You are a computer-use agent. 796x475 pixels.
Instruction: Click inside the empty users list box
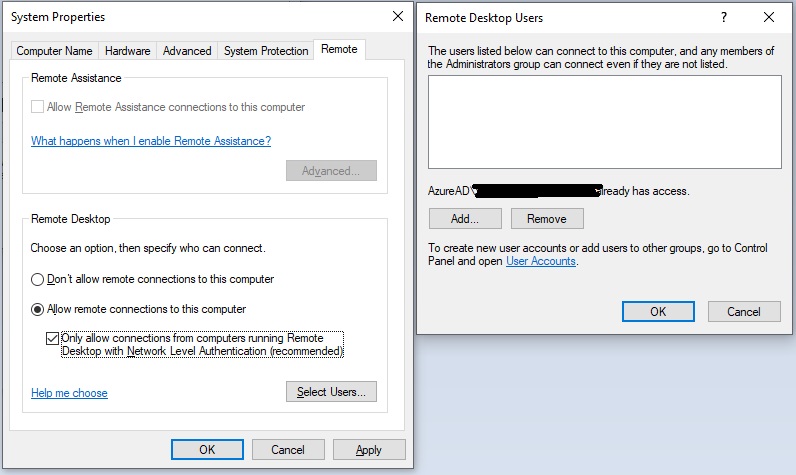(605, 122)
